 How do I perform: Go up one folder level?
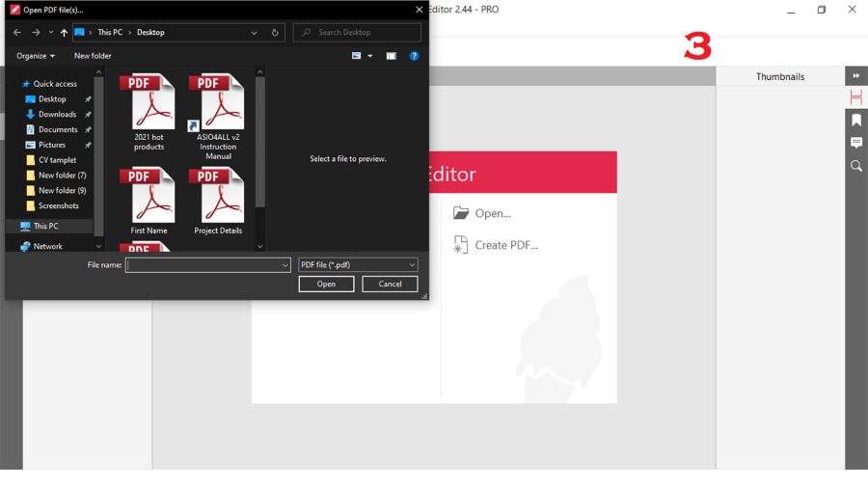pos(64,33)
